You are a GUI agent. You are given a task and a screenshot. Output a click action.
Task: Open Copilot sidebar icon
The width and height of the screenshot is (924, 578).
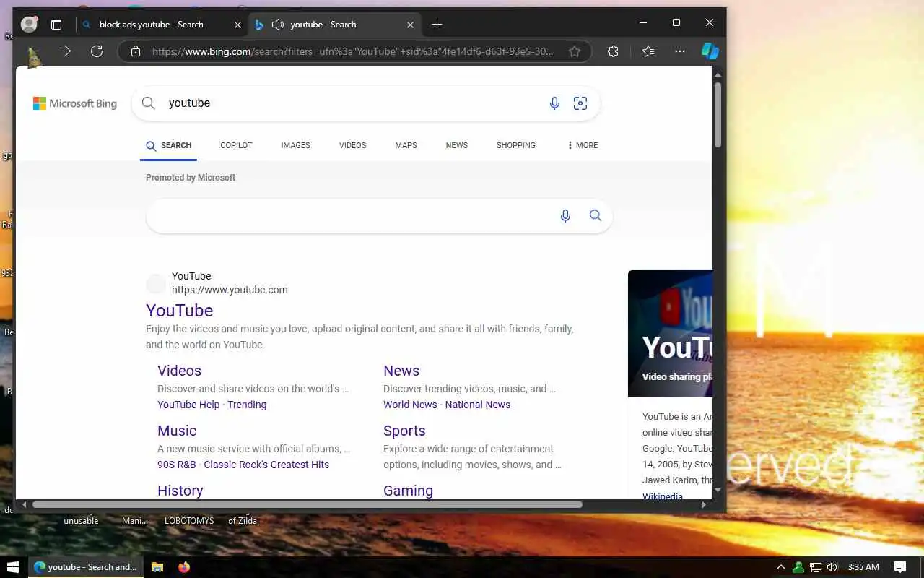(710, 51)
